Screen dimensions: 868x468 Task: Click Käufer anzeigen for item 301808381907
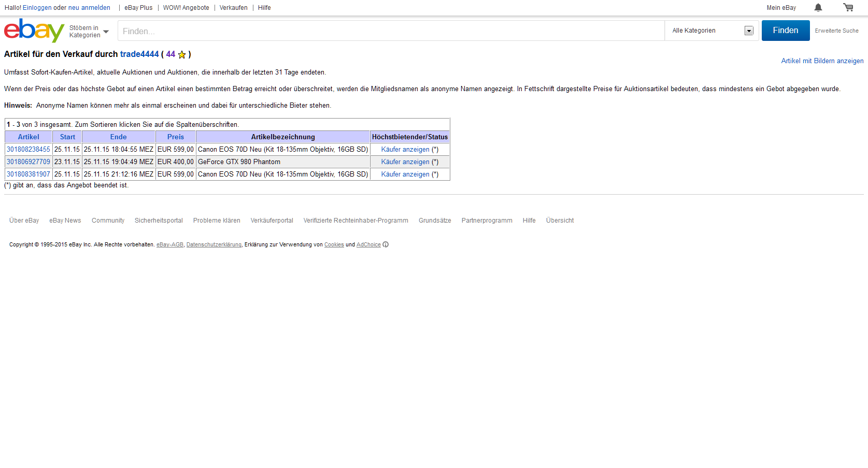[405, 174]
